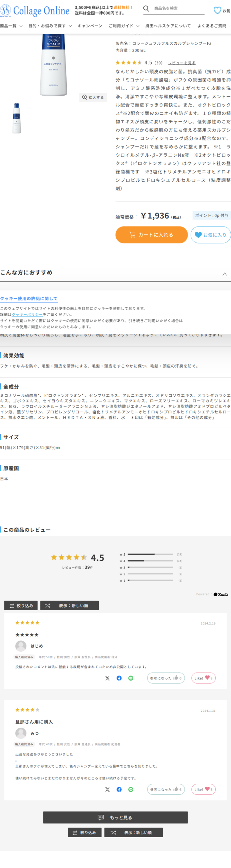Screen dimensions: 231x868
Task: Expand the 商品一覧 dropdown menu
Action: coord(11,26)
